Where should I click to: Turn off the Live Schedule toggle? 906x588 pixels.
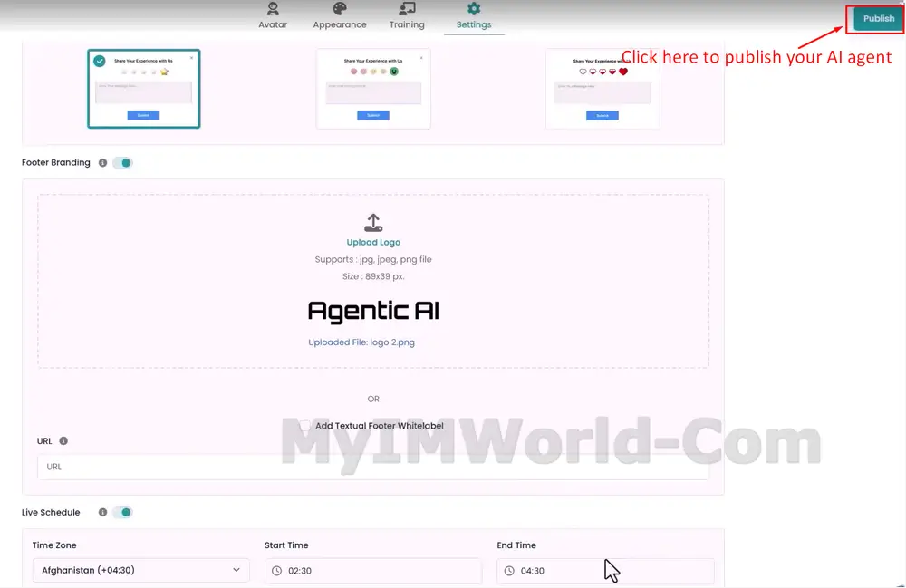click(x=123, y=513)
